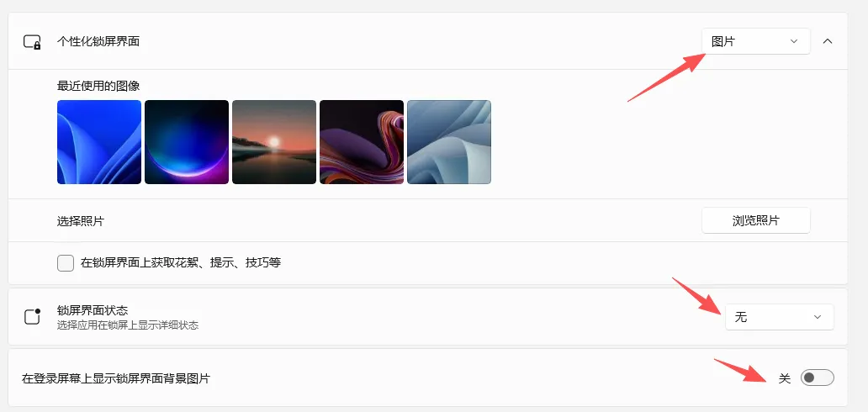The image size is (868, 412).
Task: Open the 无 dropdown for lock screen status
Action: click(779, 317)
